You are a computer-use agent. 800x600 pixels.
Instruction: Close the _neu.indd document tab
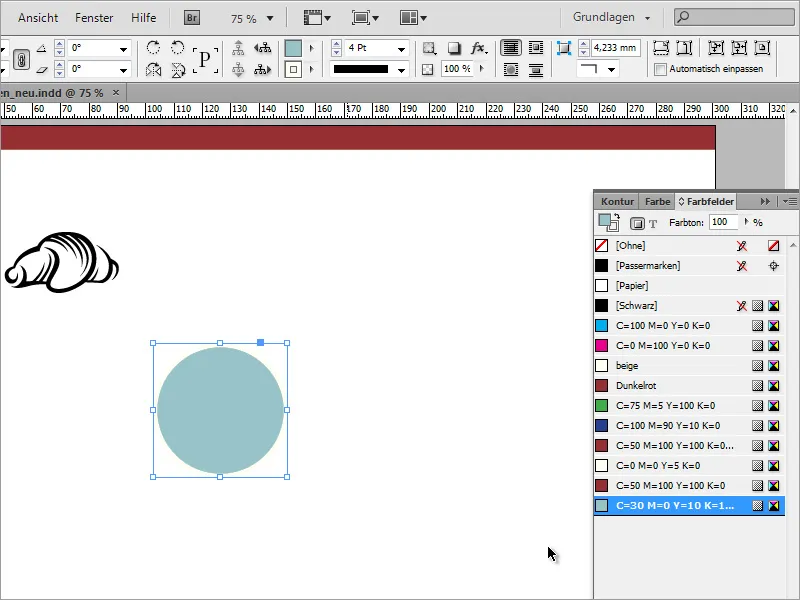[116, 92]
